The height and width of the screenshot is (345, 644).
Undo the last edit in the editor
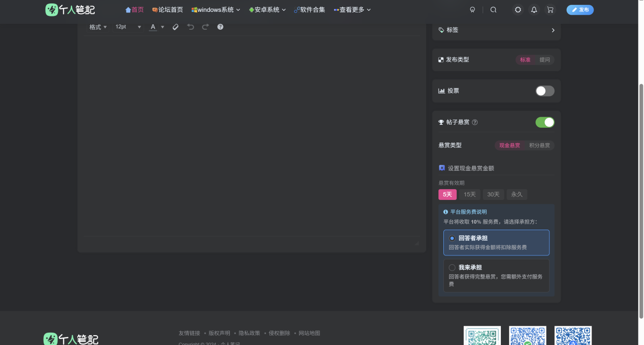[191, 27]
